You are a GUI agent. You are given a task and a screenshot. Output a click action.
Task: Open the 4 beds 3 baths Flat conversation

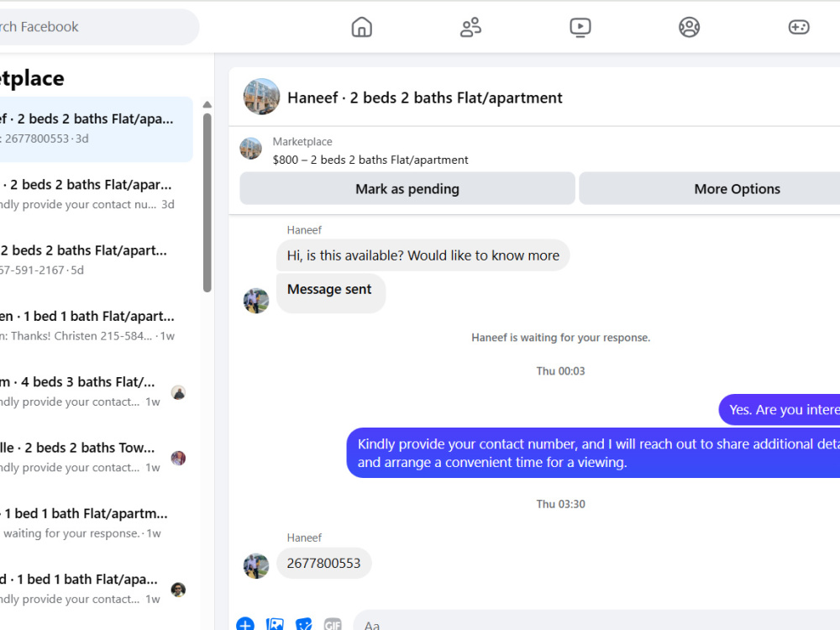[97, 392]
